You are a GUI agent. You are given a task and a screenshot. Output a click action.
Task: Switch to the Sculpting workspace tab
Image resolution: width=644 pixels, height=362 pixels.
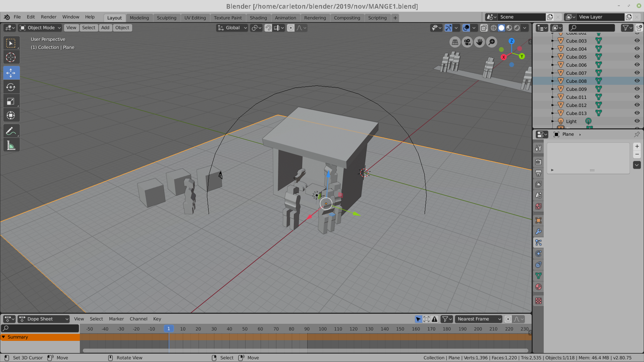click(166, 18)
